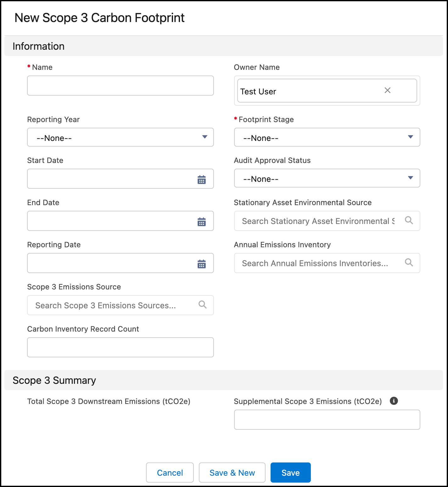The image size is (448, 487).
Task: Click the Annual Emissions Inventory search icon
Action: click(x=409, y=262)
